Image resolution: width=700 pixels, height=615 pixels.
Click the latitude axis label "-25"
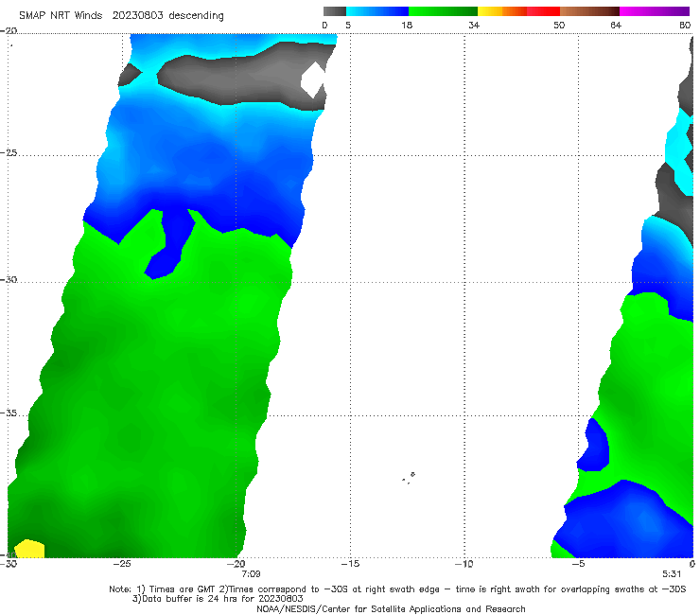coord(9,152)
